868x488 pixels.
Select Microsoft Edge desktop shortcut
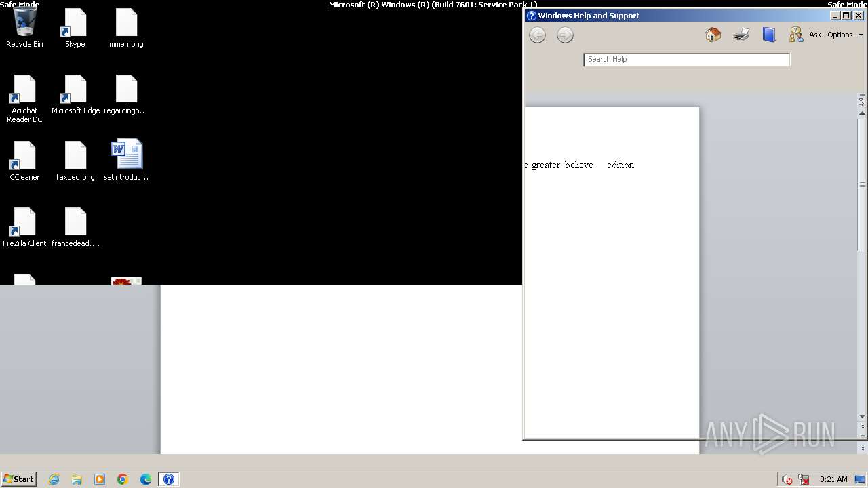point(75,95)
